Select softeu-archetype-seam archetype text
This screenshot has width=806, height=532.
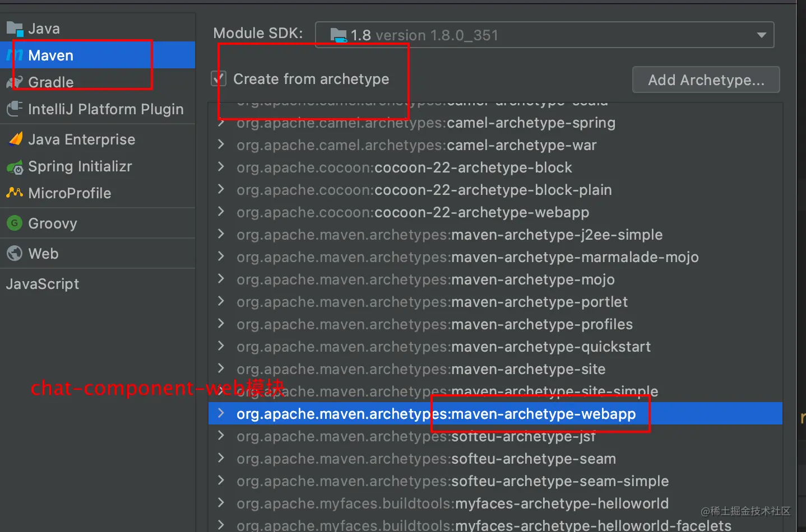[x=426, y=459]
